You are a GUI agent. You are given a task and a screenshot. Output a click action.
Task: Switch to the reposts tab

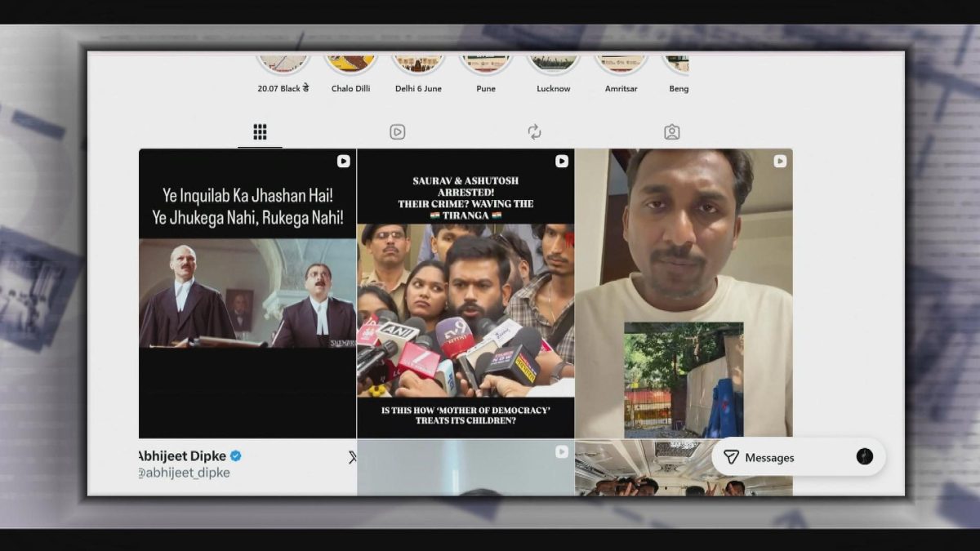click(x=534, y=132)
